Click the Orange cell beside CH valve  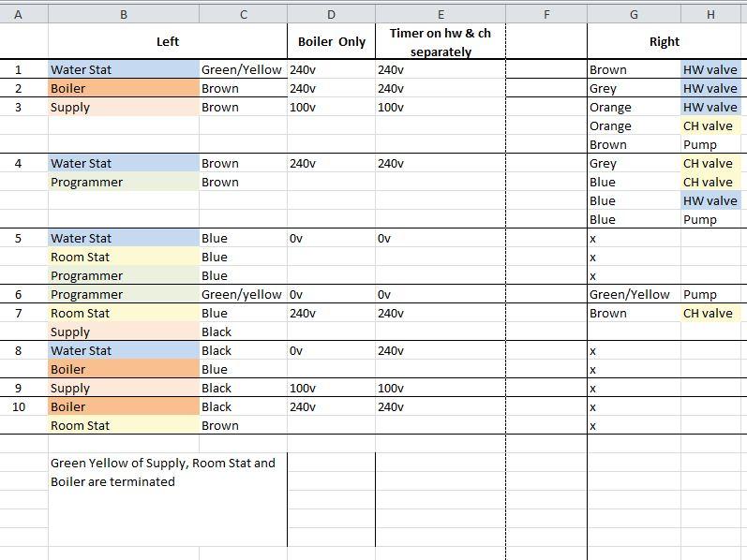(x=633, y=125)
